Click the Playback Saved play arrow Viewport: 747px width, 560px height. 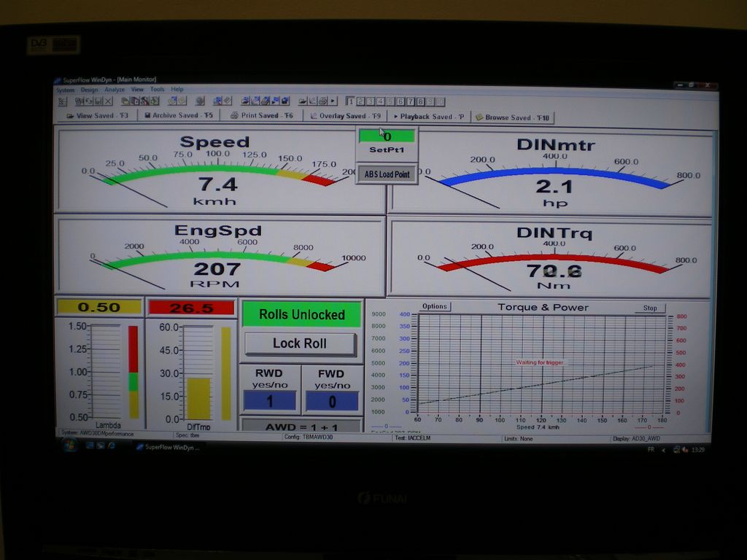tap(396, 117)
